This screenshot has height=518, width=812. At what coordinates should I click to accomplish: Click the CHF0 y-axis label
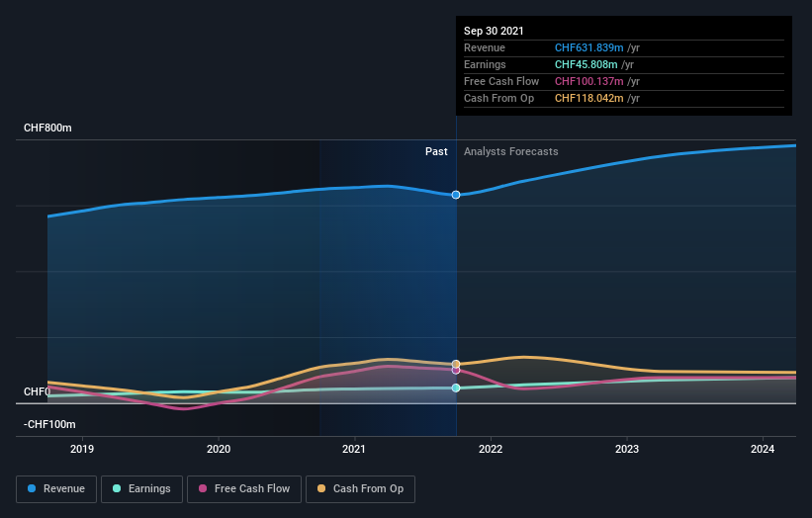[38, 391]
